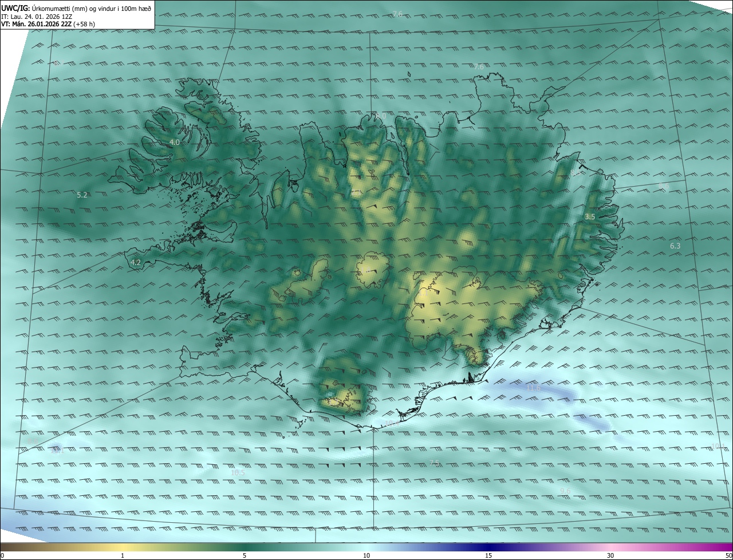Click the 0 tick on the color scale
Screen dimensions: 733x560
click(x=2, y=555)
